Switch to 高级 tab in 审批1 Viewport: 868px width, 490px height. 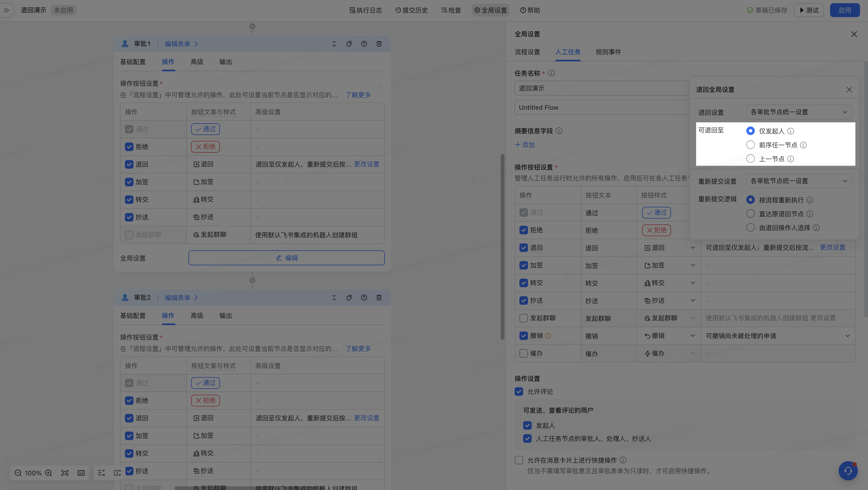click(x=197, y=62)
